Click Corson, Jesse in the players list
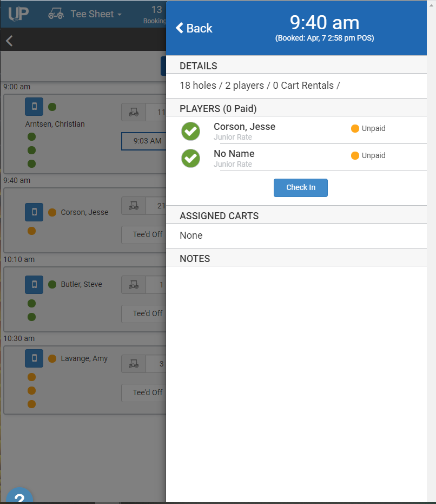 245,127
